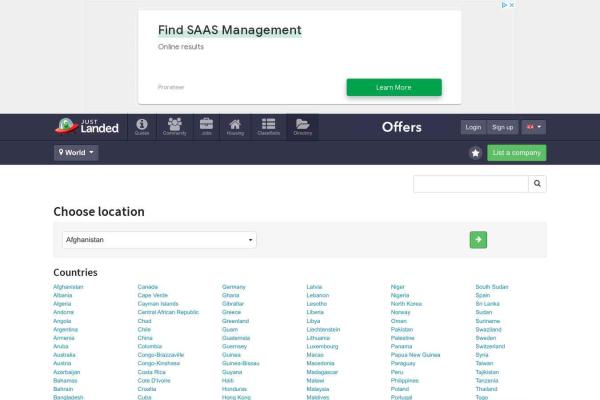The height and width of the screenshot is (400, 600).
Task: Click the Just Landed logo
Action: click(87, 127)
